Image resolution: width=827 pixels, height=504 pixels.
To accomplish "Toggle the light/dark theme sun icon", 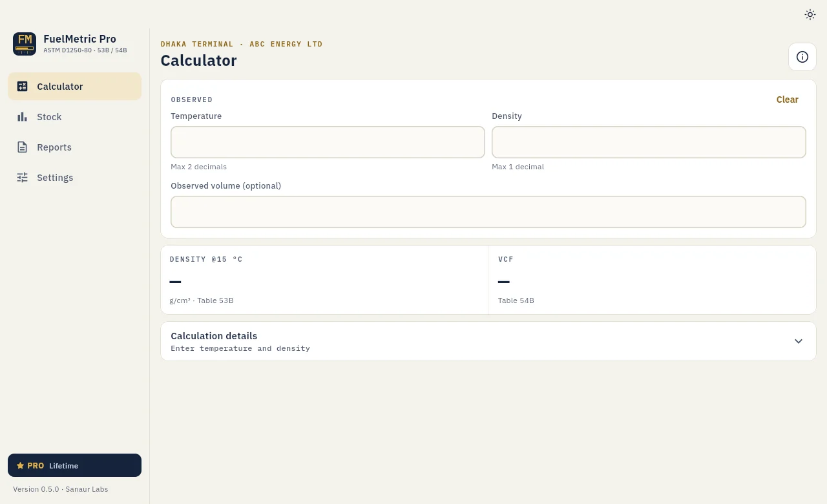I will point(810,15).
